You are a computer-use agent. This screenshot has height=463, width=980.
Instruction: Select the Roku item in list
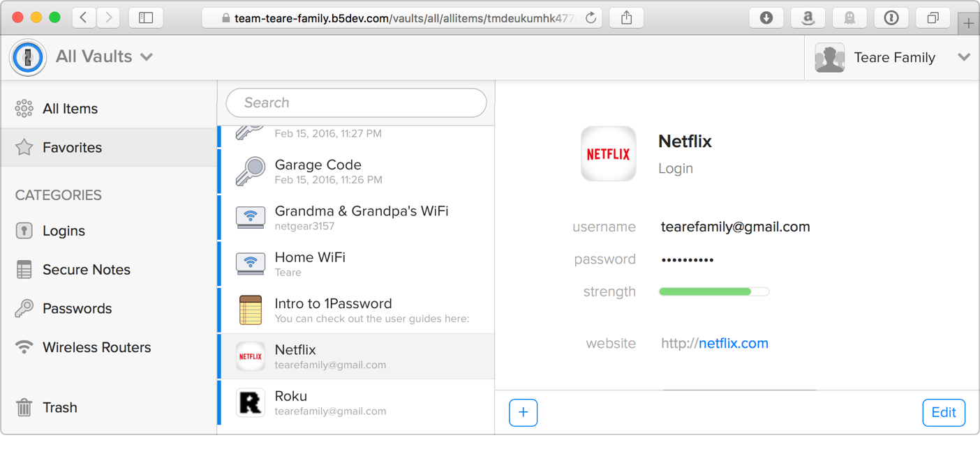357,402
